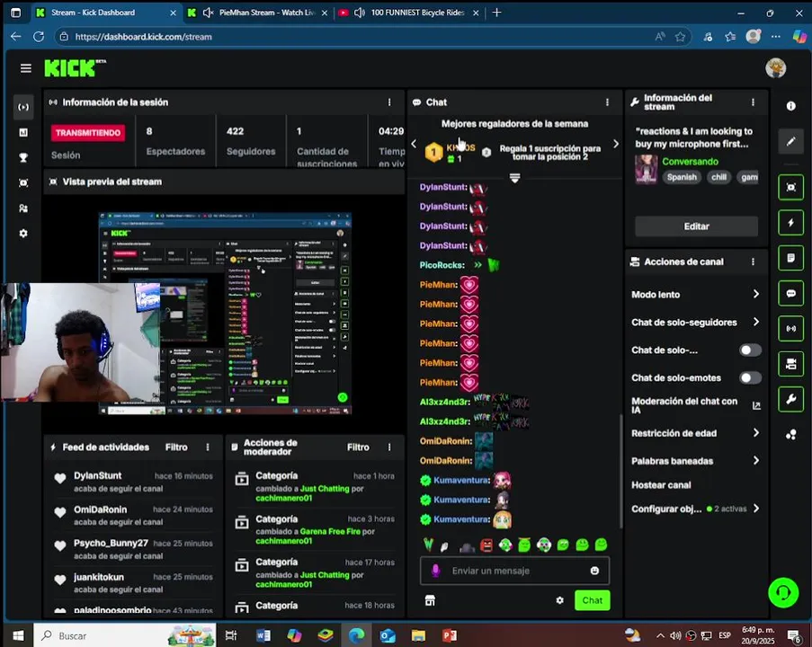Open Microsoft Word from the taskbar

263,635
